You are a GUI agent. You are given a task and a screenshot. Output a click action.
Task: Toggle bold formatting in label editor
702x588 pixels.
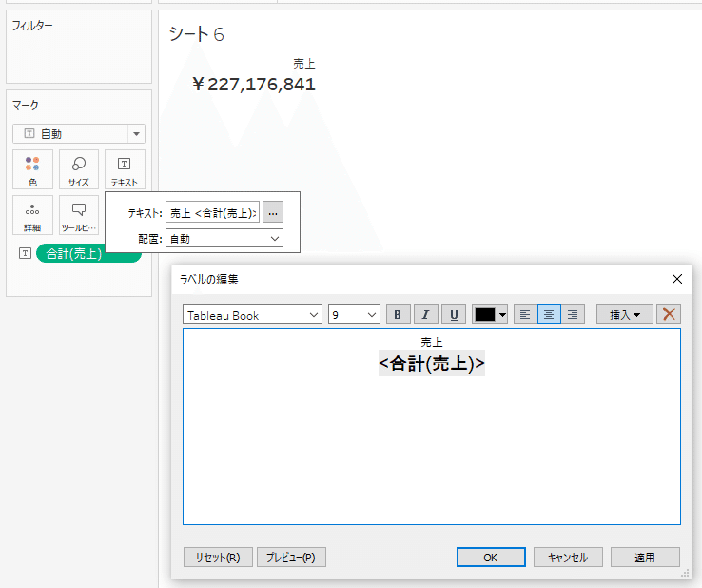[398, 315]
